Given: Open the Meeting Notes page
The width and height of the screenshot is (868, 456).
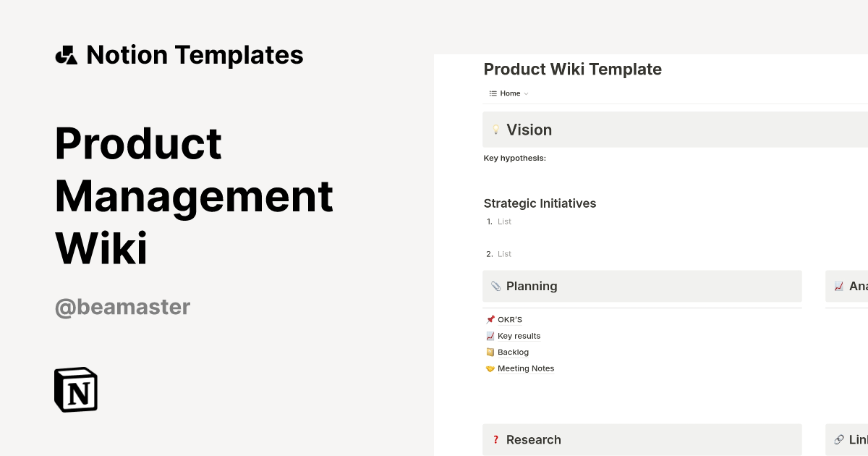Looking at the screenshot, I should [526, 368].
